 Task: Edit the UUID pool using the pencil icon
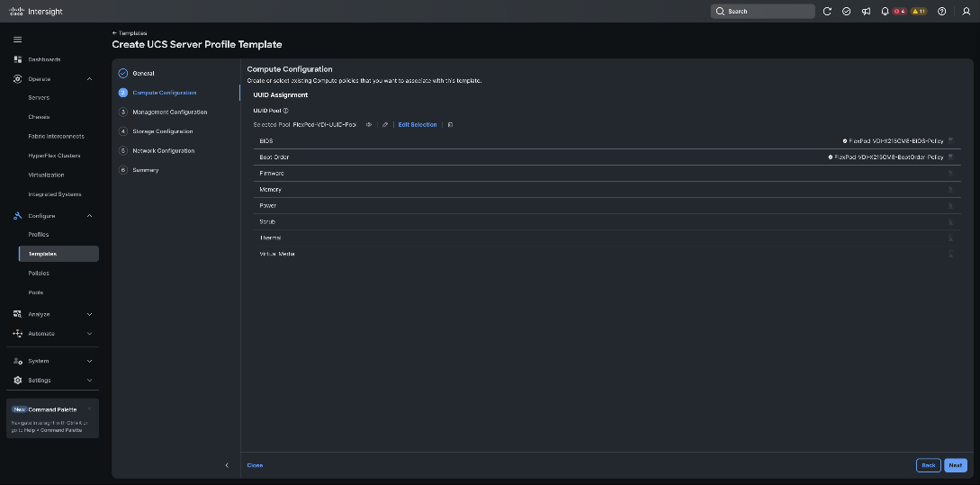[x=385, y=124]
